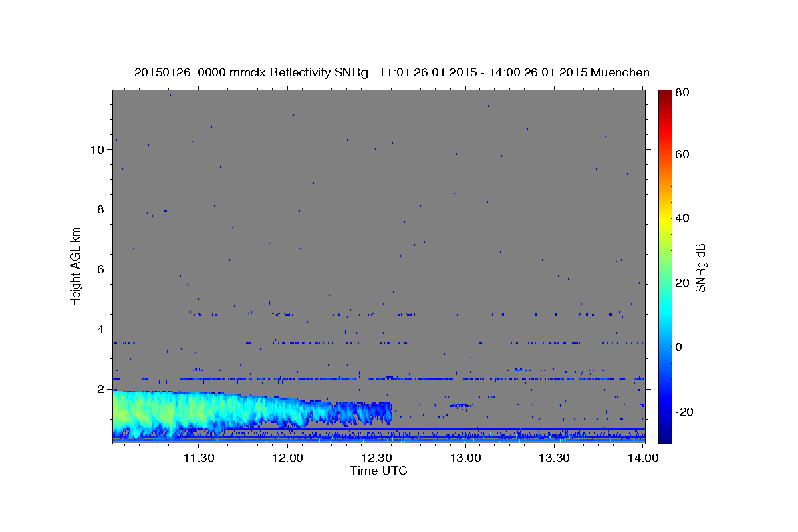Viewport: 798px width, 532px height.
Task: Select the 11:30 time tick label
Action: click(198, 458)
